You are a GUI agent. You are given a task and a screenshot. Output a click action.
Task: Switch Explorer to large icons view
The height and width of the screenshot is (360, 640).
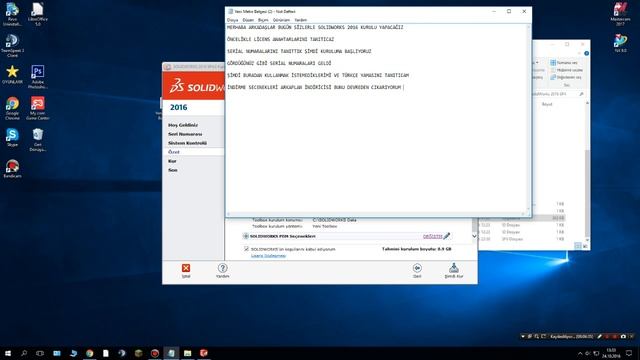[585, 246]
